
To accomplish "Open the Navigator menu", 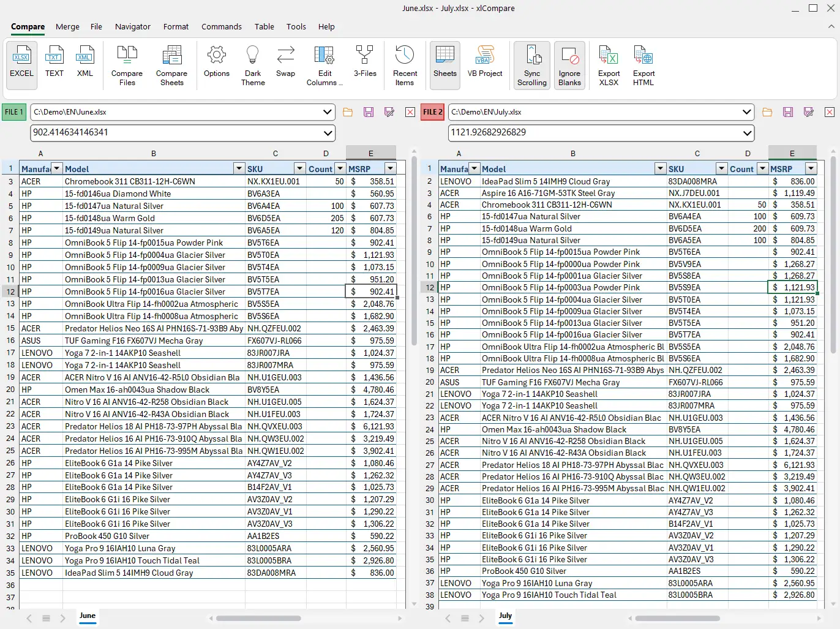I will click(x=132, y=27).
